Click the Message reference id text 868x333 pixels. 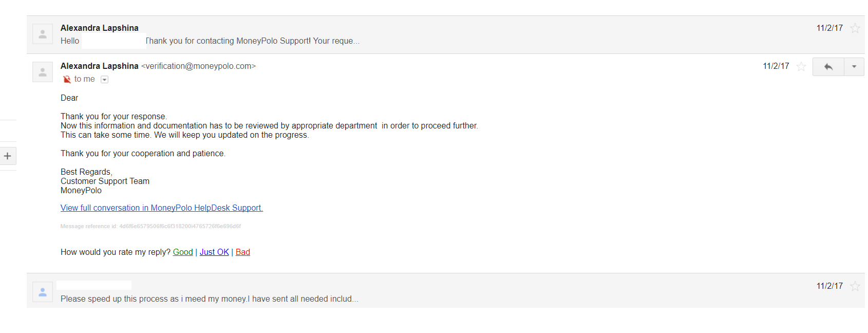[x=150, y=226]
